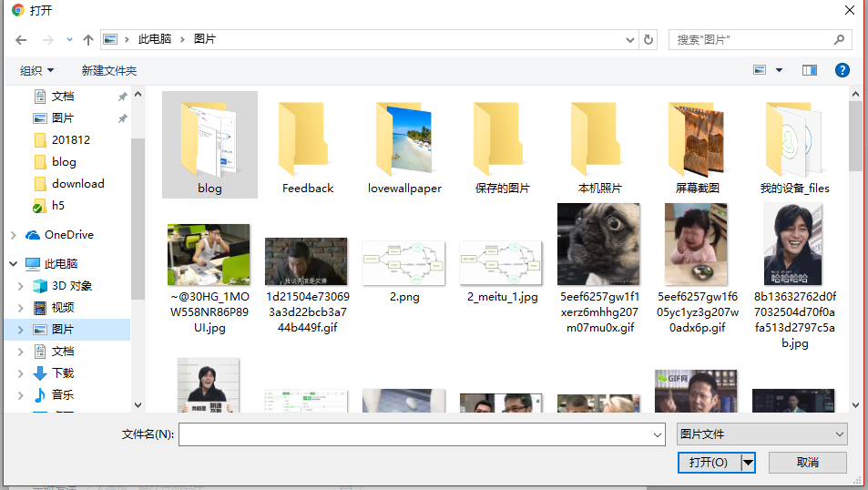Click the change view layout icon
Image resolution: width=868 pixels, height=490 pixels.
pos(761,70)
